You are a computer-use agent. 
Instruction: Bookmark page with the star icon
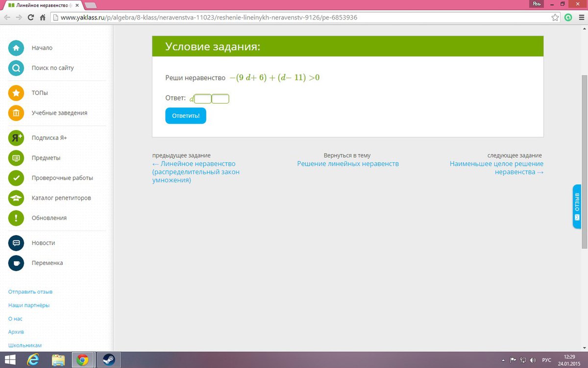point(555,17)
